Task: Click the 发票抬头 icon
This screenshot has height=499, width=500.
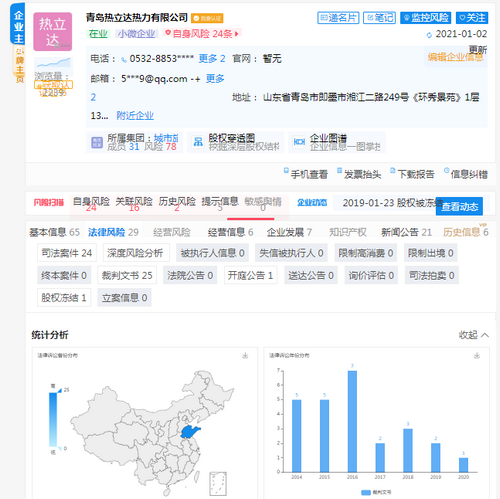Action: click(x=339, y=171)
